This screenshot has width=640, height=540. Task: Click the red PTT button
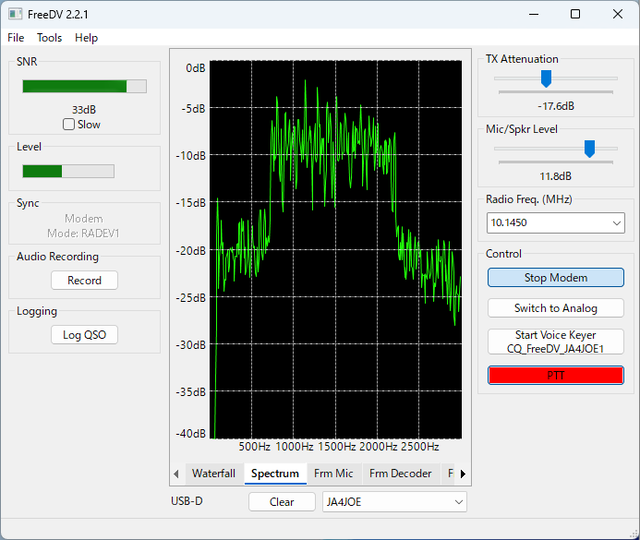click(556, 375)
